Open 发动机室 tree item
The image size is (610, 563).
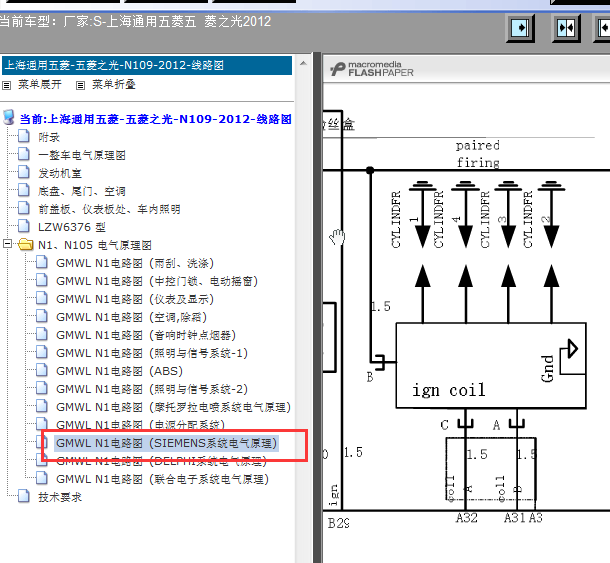(60, 173)
